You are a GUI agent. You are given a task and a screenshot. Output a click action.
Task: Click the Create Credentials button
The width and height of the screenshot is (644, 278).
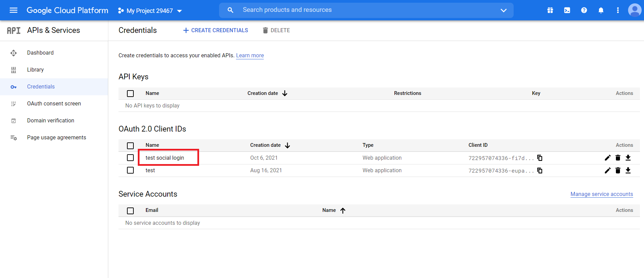pos(216,30)
